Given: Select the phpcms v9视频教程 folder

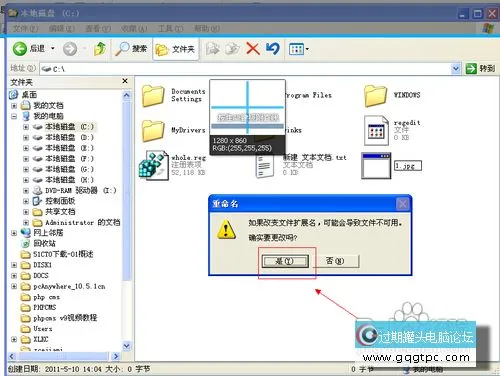Looking at the screenshot, I should tap(65, 318).
